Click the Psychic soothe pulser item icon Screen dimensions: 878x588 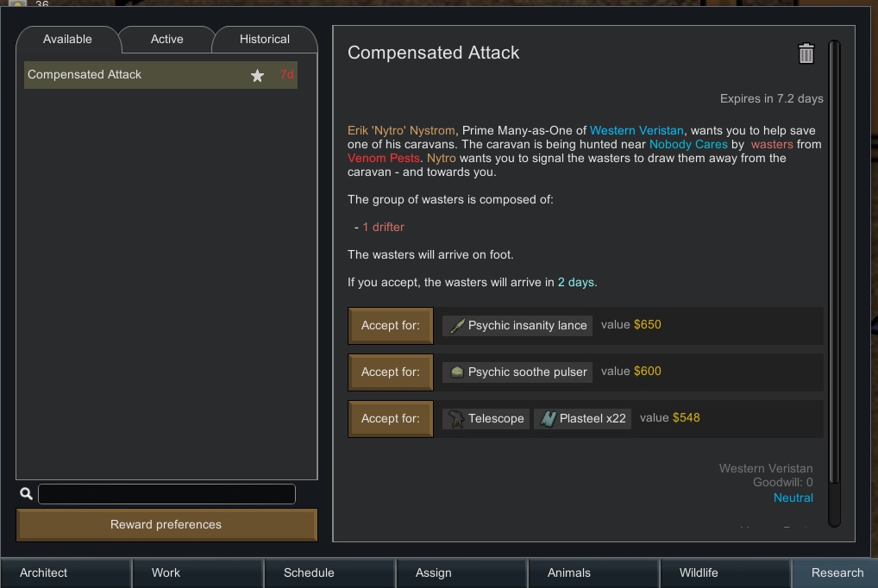point(456,372)
